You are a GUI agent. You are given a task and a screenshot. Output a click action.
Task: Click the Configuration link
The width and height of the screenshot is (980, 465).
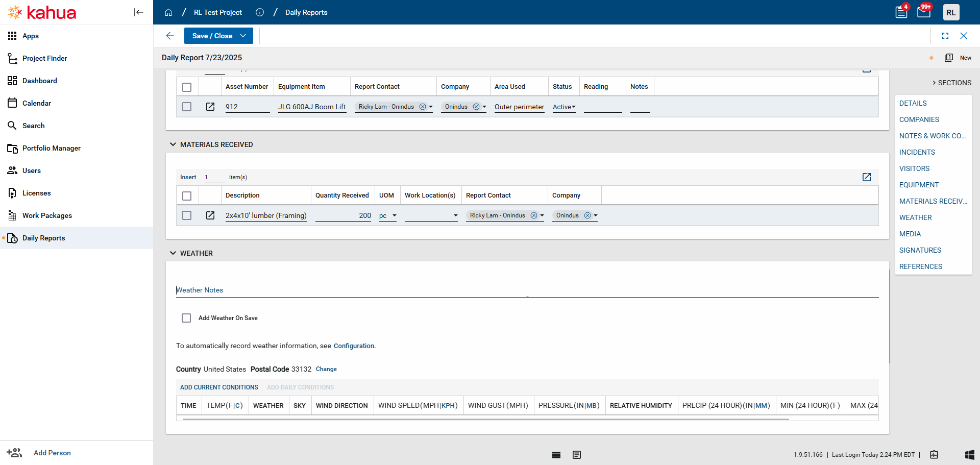click(354, 346)
